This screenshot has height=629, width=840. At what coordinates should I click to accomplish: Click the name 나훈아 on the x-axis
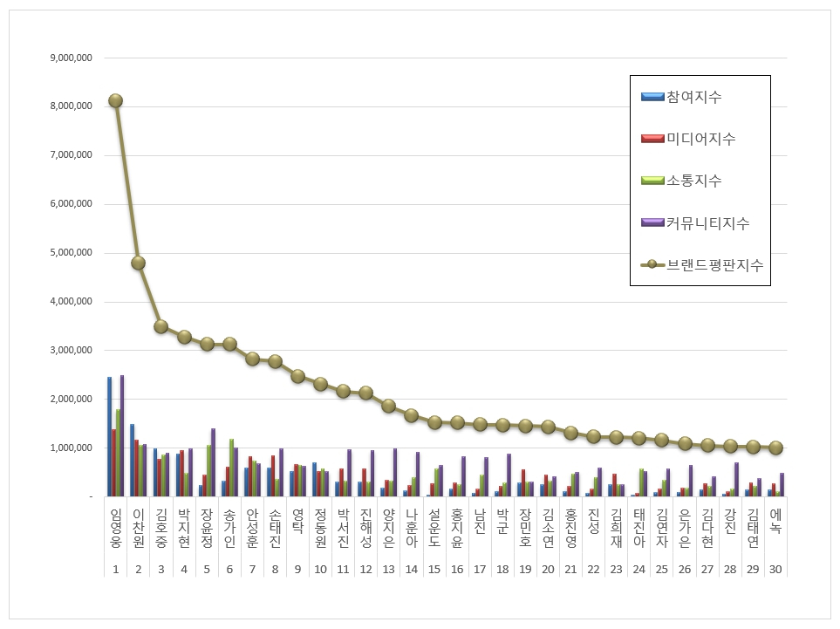coord(412,529)
